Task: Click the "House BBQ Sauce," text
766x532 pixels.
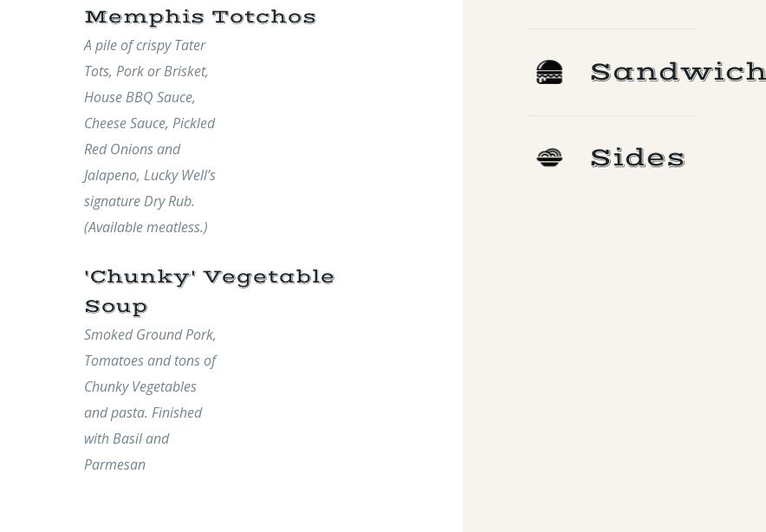Action: [140, 97]
